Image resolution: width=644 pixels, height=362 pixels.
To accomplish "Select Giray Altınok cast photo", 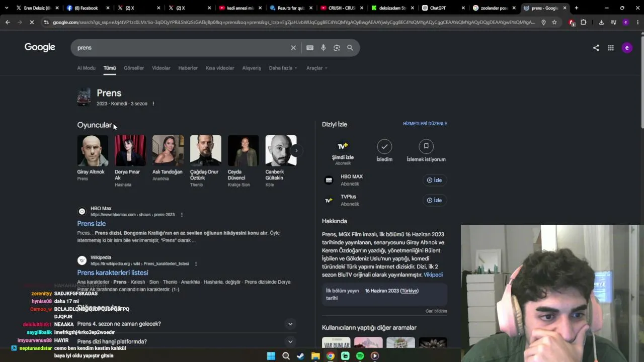I will [x=93, y=150].
